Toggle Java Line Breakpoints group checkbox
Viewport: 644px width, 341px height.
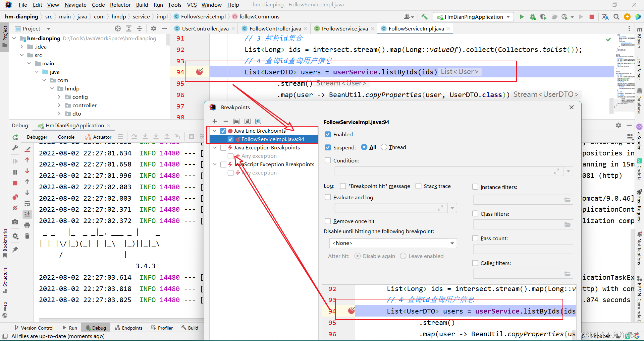tap(223, 131)
